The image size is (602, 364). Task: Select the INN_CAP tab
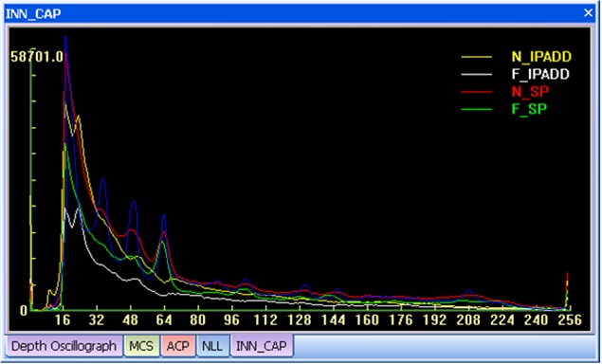262,346
